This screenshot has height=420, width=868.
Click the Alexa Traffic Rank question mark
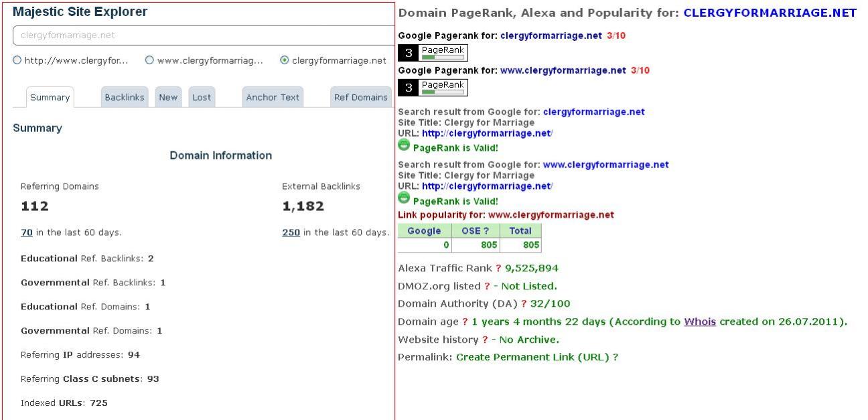498,268
